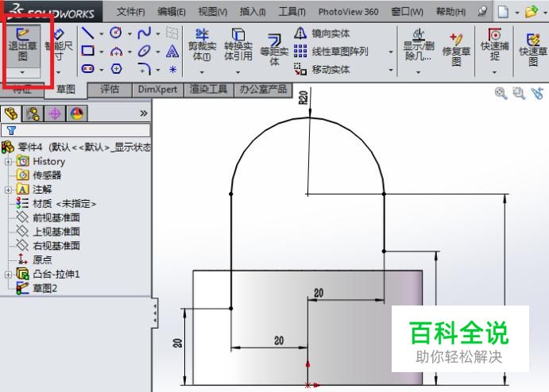Select the Sketch Fillet tool
This screenshot has width=549, height=392.
[144, 69]
